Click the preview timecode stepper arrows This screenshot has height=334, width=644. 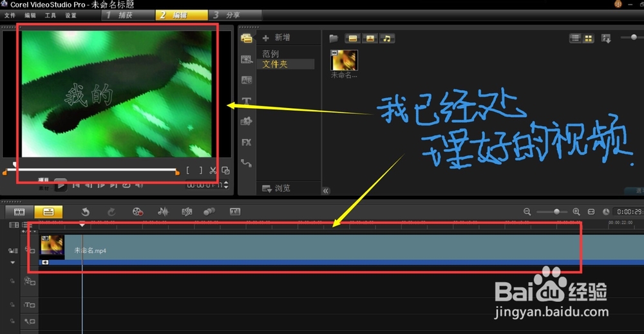(x=226, y=185)
